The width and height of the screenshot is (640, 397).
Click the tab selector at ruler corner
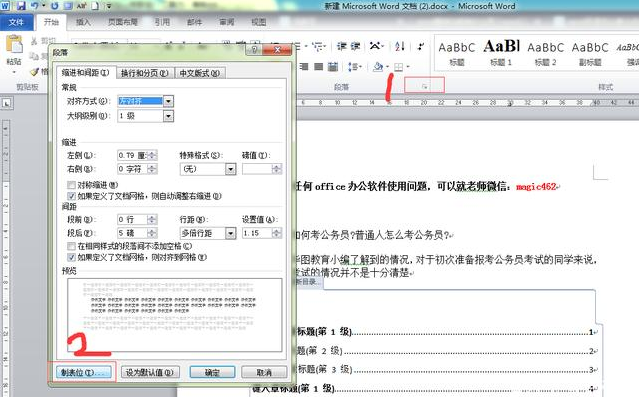pyautogui.click(x=7, y=104)
